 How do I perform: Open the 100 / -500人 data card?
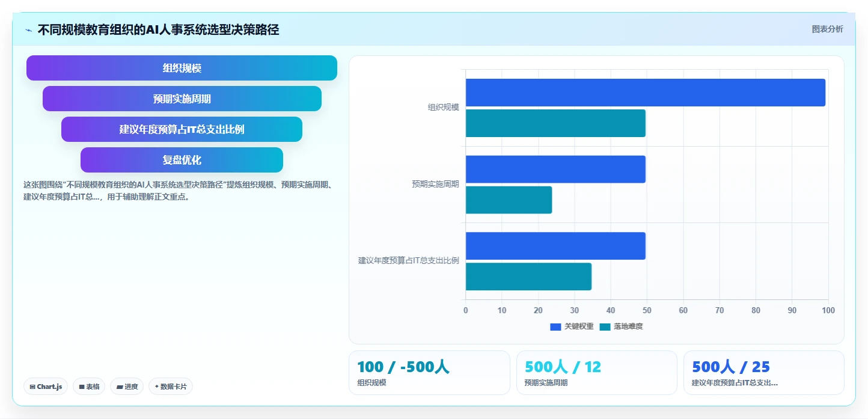[429, 373]
